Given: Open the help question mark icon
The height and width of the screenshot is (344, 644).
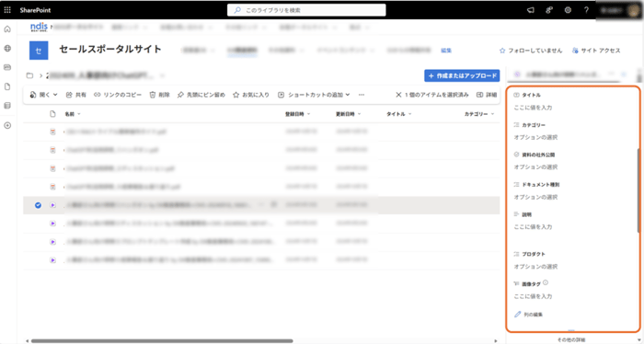Looking at the screenshot, I should coord(586,10).
